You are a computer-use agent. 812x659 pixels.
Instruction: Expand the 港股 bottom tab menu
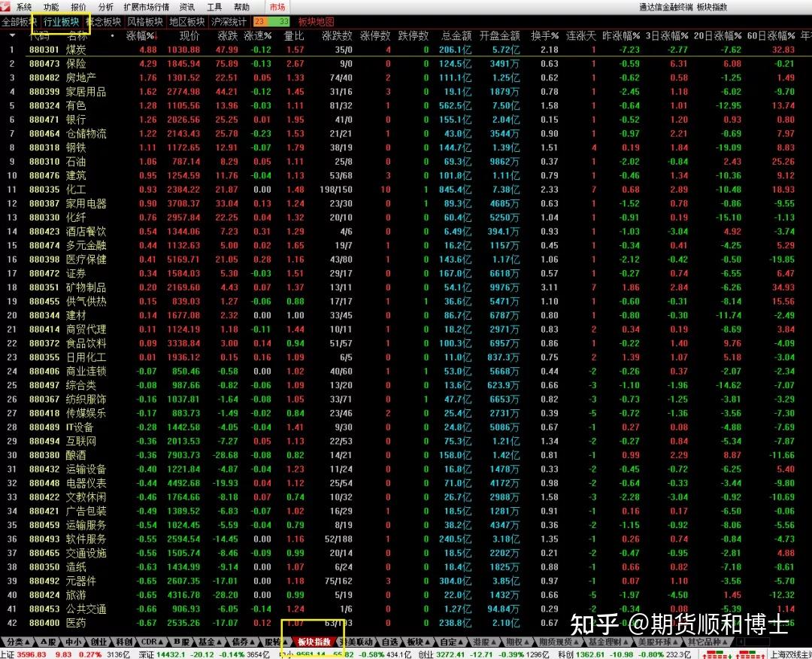(x=485, y=642)
